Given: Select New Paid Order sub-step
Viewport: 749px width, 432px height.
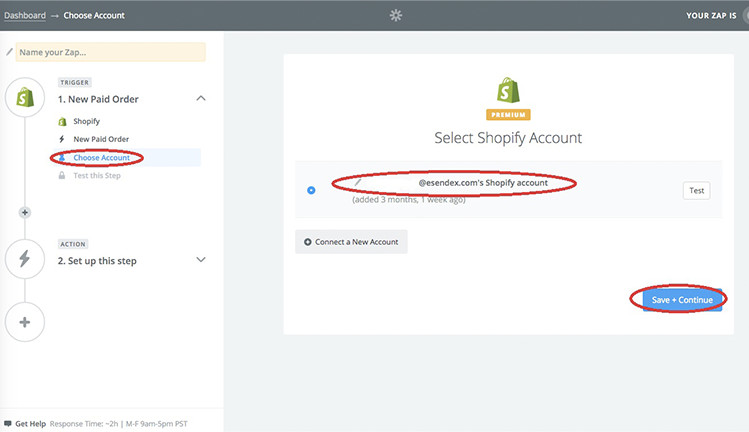Looking at the screenshot, I should pos(101,139).
